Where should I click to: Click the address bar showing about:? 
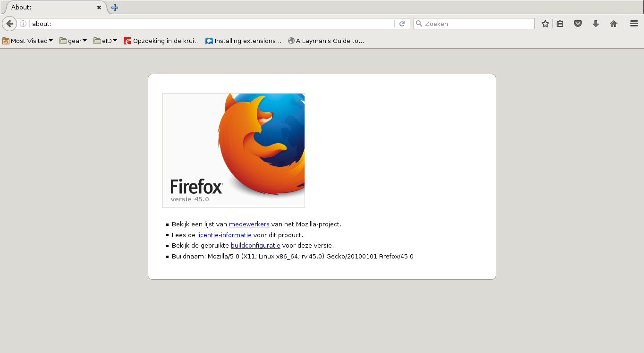coord(212,24)
